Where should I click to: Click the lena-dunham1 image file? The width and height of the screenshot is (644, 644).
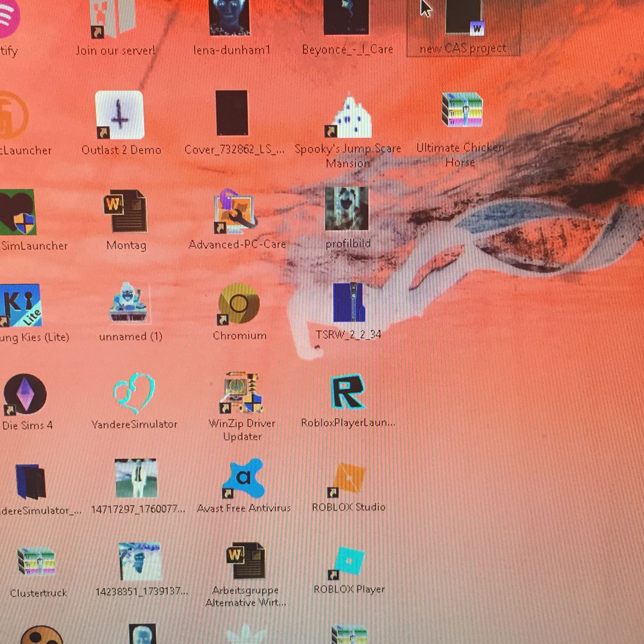[230, 17]
